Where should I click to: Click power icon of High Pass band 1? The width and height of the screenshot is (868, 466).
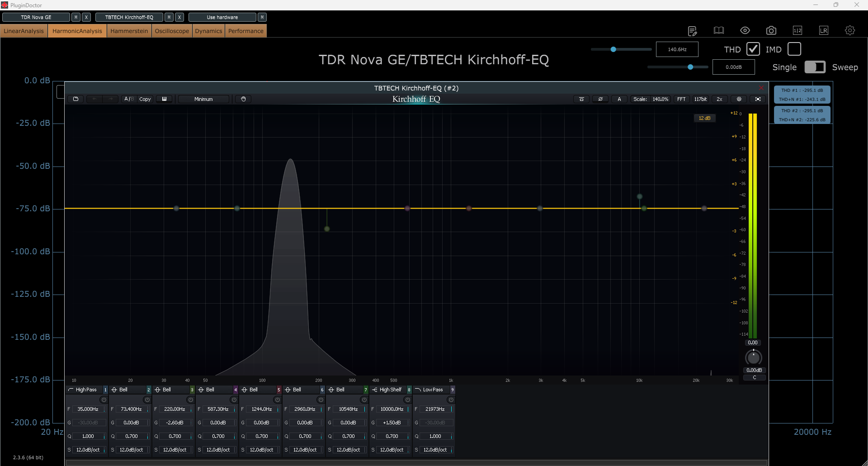(x=104, y=400)
